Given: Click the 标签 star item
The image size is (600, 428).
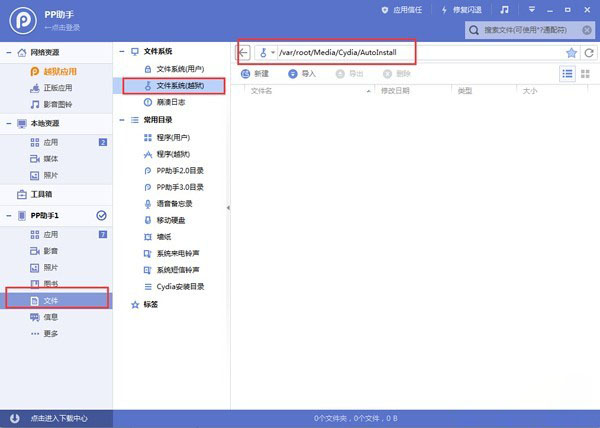Looking at the screenshot, I should point(145,304).
